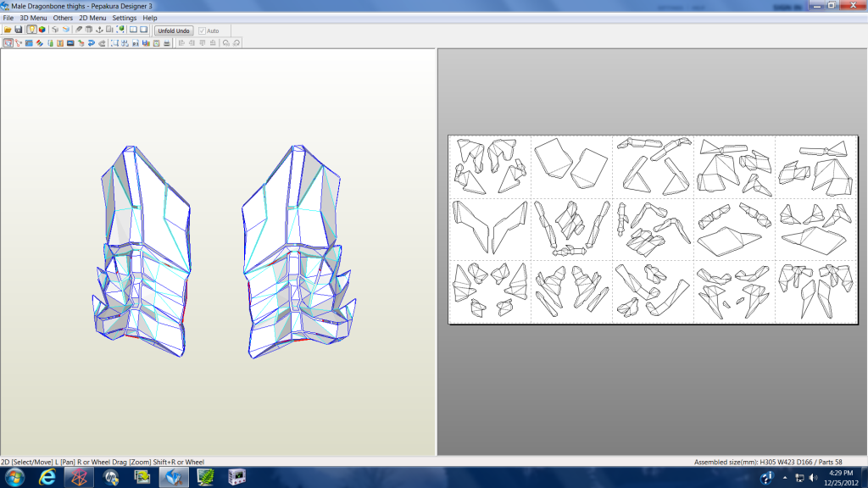Image resolution: width=868 pixels, height=488 pixels.
Task: Open the Others menu
Action: pyautogui.click(x=63, y=18)
